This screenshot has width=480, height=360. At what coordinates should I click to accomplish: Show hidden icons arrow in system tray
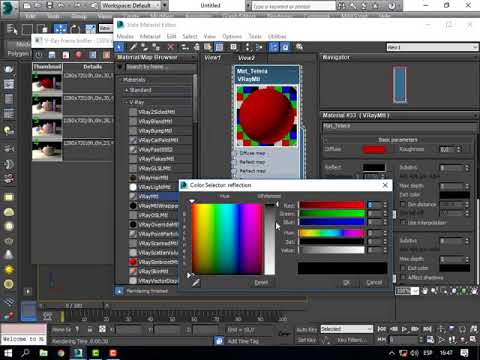click(392, 353)
